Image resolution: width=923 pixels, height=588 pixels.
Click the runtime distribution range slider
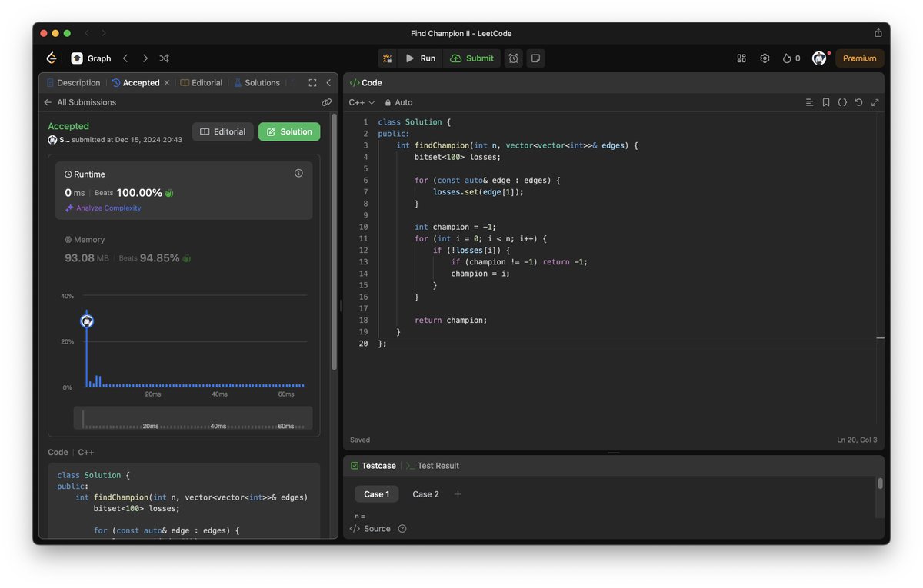click(193, 418)
